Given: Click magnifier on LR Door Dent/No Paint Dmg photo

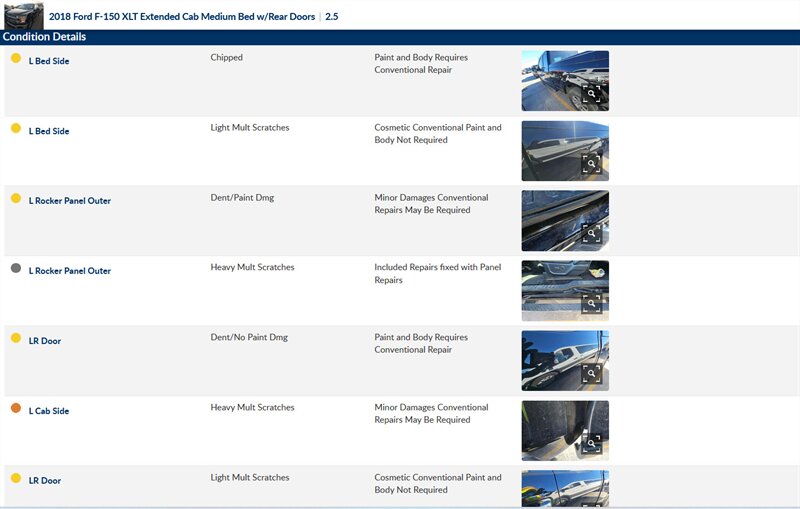Looking at the screenshot, I should coord(592,374).
